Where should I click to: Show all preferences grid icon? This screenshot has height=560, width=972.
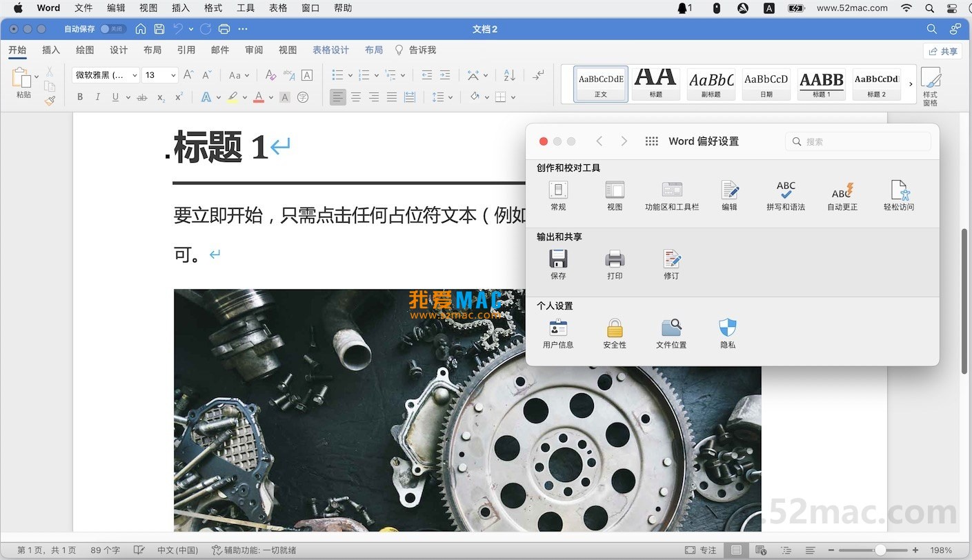(x=651, y=141)
